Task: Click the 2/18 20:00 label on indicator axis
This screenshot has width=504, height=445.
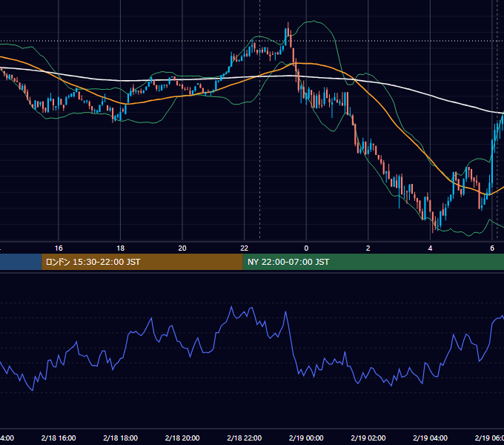Action: (182, 438)
